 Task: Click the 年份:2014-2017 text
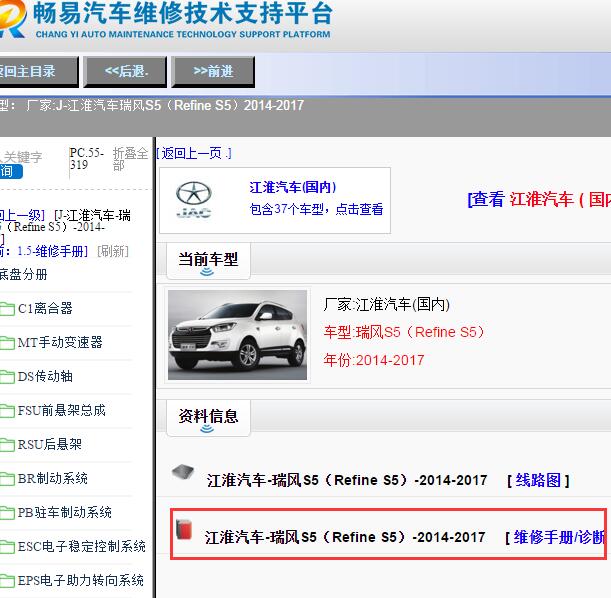click(374, 360)
